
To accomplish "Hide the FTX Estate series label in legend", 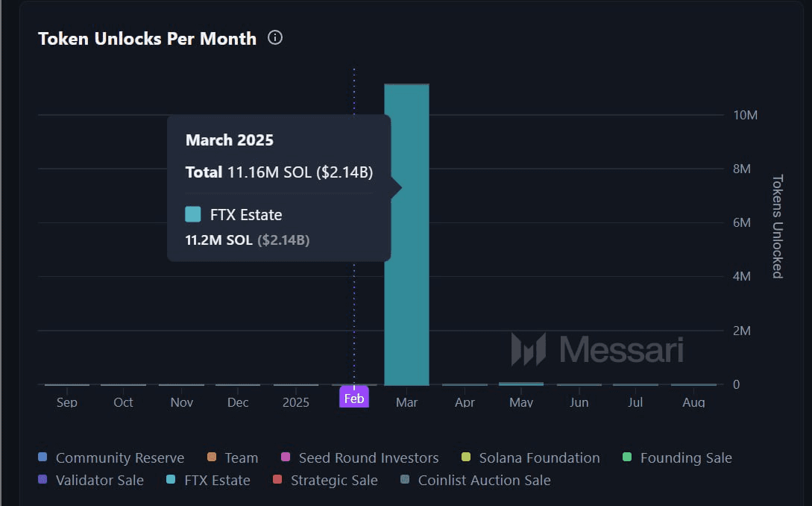I will point(218,480).
